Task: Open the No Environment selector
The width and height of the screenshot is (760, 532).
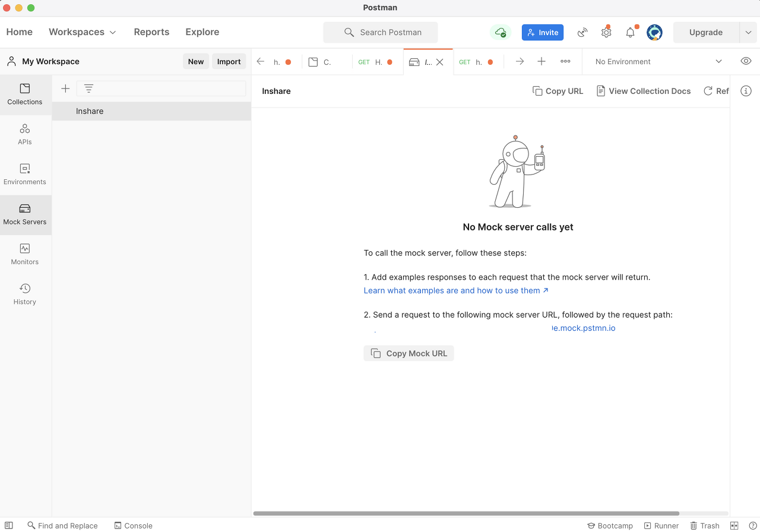Action: pos(658,62)
